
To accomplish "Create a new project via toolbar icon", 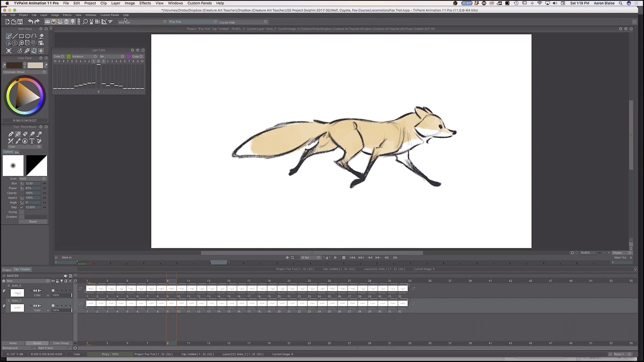I will click(x=7, y=21).
